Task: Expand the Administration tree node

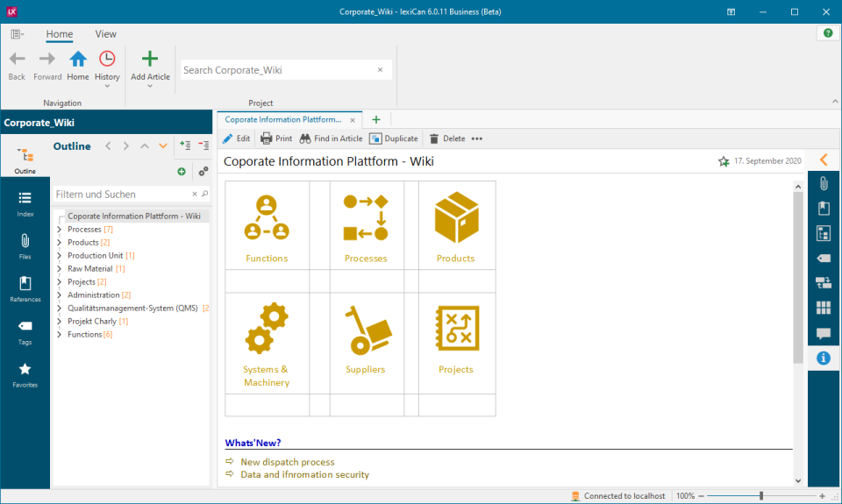Action: [59, 295]
